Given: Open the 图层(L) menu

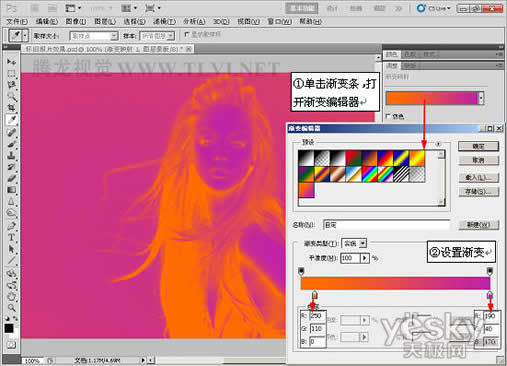Looking at the screenshot, I should click(105, 22).
